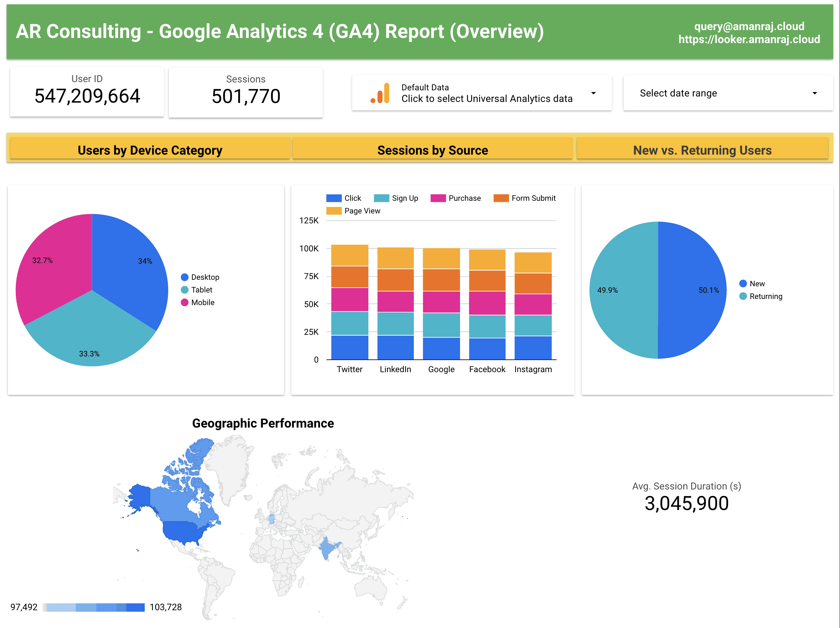Toggle the Sign Up series in legend
840x628 pixels.
[381, 198]
